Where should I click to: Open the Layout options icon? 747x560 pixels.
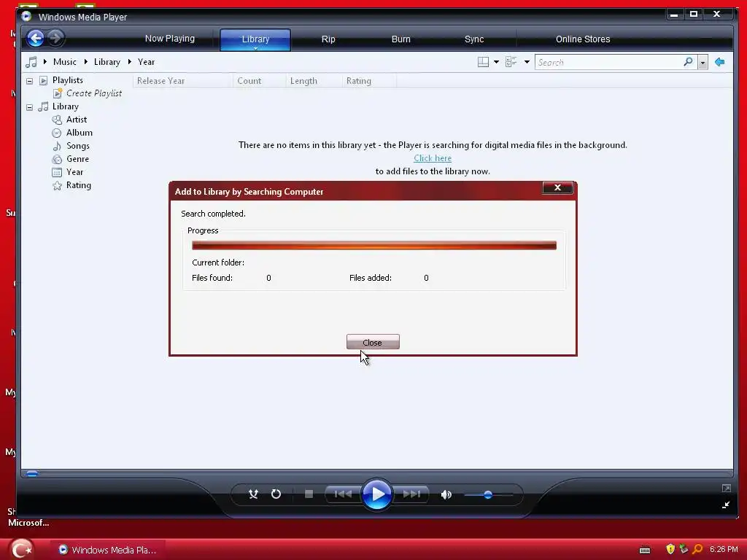click(483, 62)
